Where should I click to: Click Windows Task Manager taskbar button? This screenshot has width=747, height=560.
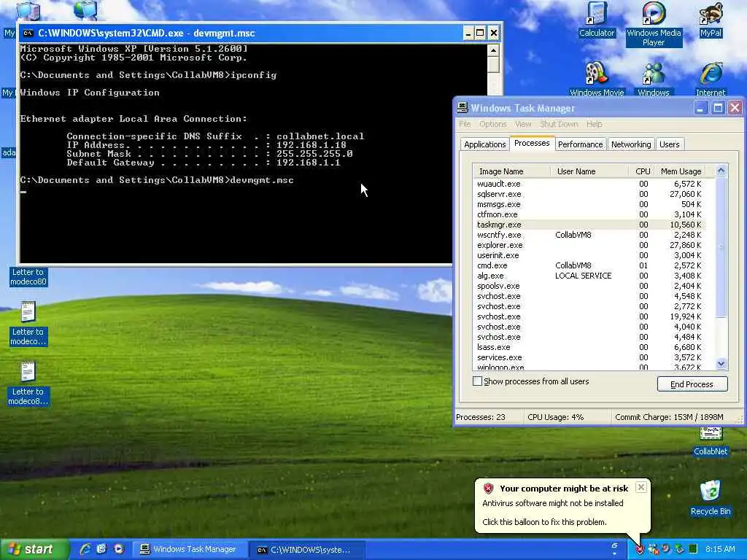(x=189, y=549)
